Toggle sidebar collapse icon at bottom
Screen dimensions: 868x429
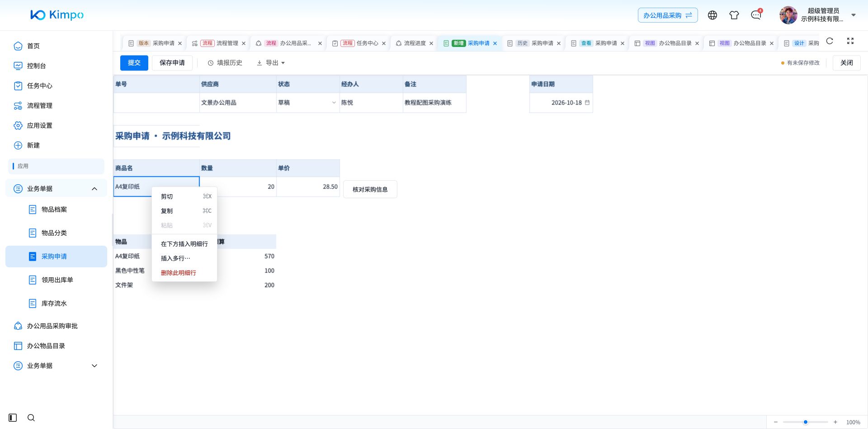tap(13, 418)
